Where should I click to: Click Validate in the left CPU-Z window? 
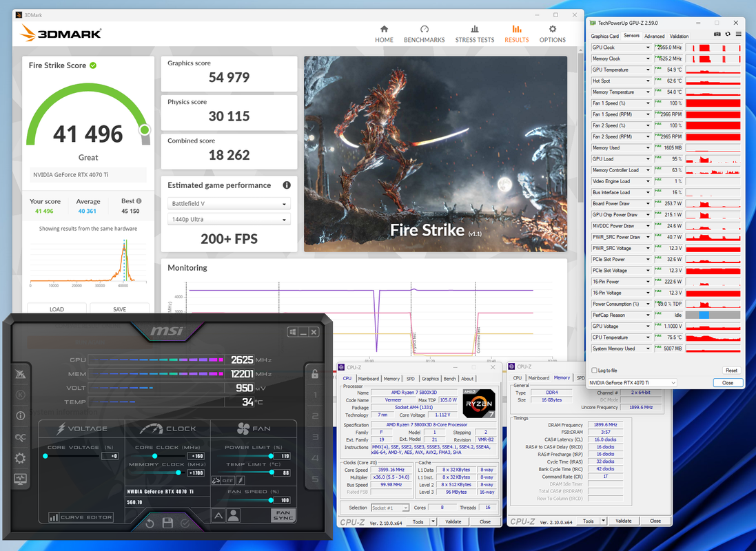click(x=453, y=521)
